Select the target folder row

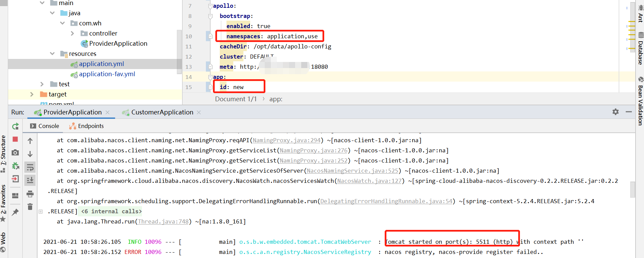pos(95,94)
